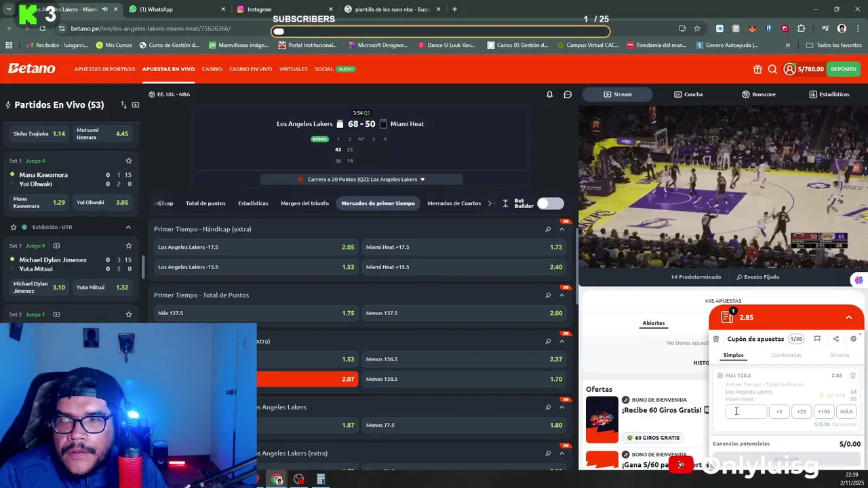
Task: Open the Virtuales menu item
Action: tap(294, 69)
